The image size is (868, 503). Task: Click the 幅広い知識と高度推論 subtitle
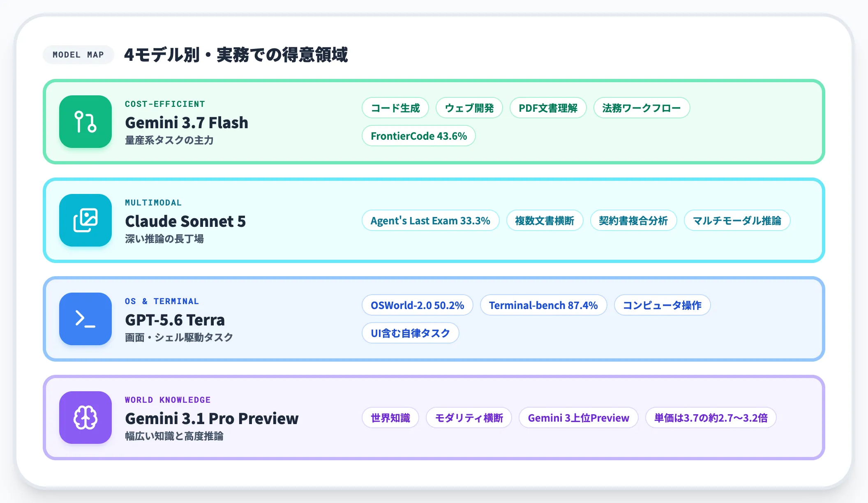pyautogui.click(x=174, y=436)
